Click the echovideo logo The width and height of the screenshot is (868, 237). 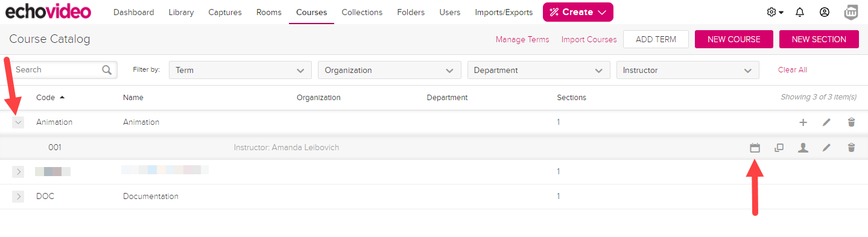tap(48, 11)
